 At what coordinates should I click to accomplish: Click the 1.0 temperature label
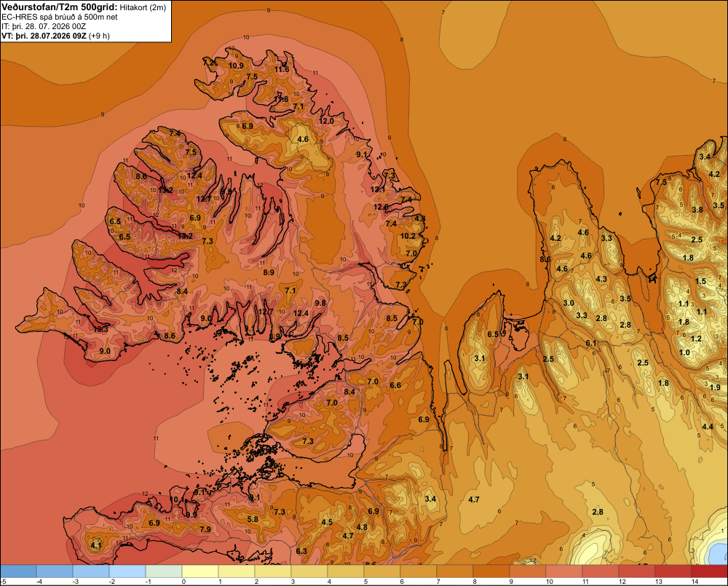[684, 352]
